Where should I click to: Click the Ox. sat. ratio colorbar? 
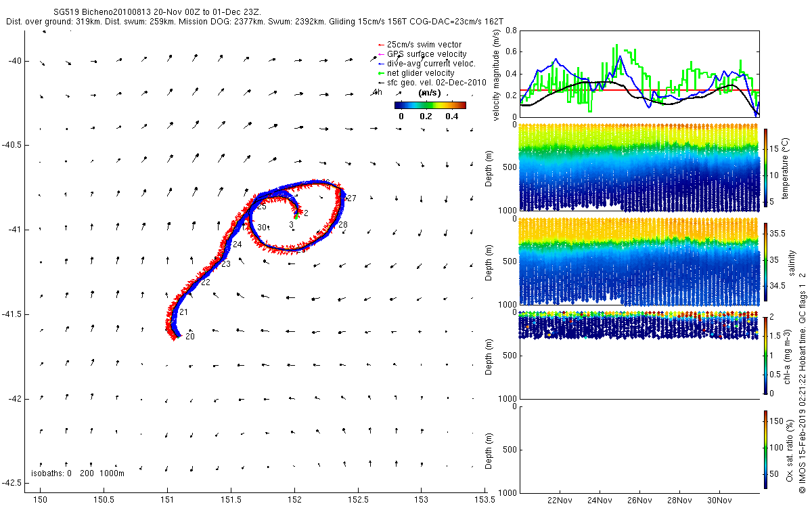tap(765, 450)
